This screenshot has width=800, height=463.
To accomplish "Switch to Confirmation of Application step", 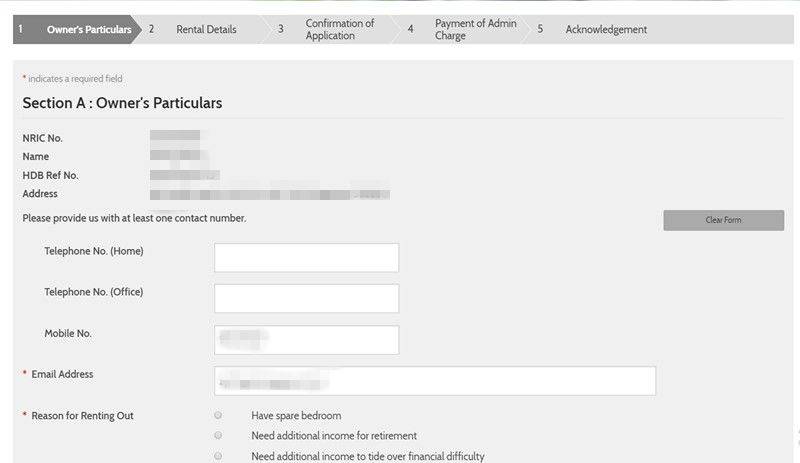I will (x=339, y=29).
